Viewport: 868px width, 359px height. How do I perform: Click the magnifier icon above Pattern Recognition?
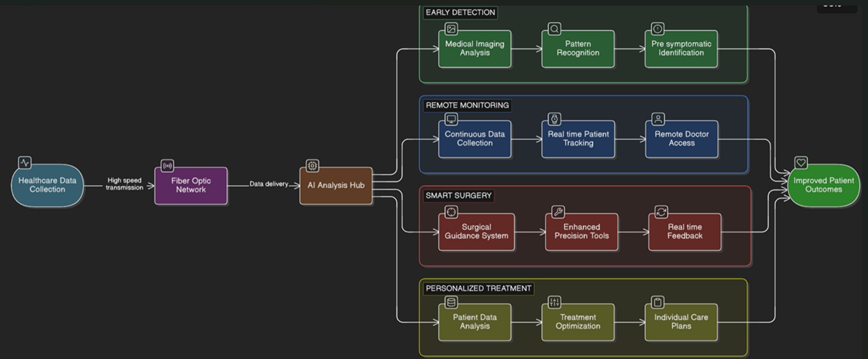tap(554, 29)
